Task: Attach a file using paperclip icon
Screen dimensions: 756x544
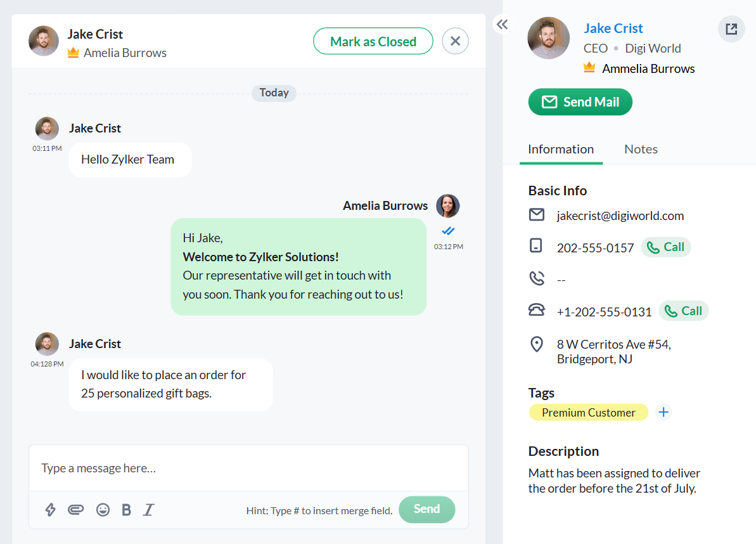Action: [x=75, y=510]
